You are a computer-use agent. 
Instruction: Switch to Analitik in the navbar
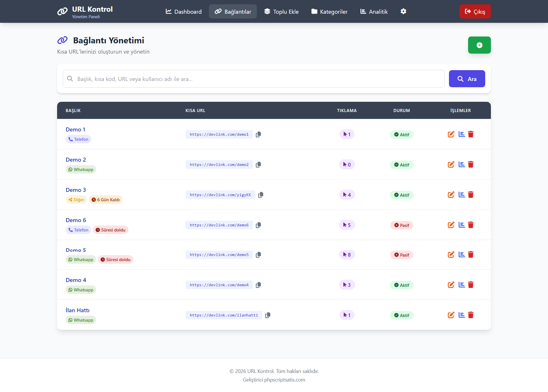click(x=374, y=11)
